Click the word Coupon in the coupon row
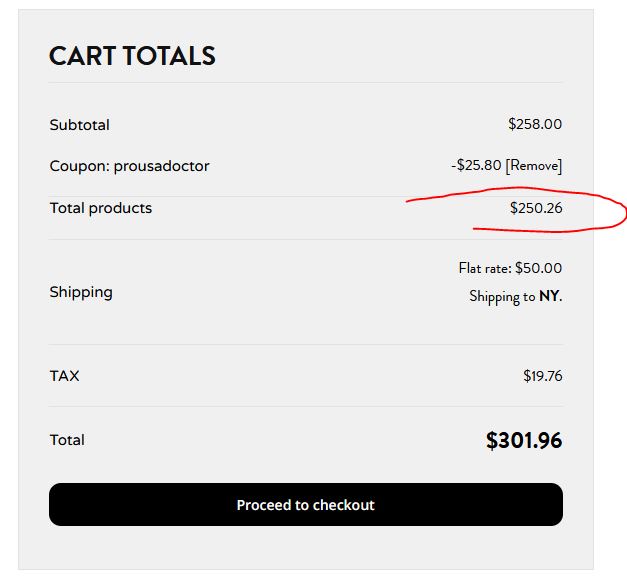 click(80, 166)
